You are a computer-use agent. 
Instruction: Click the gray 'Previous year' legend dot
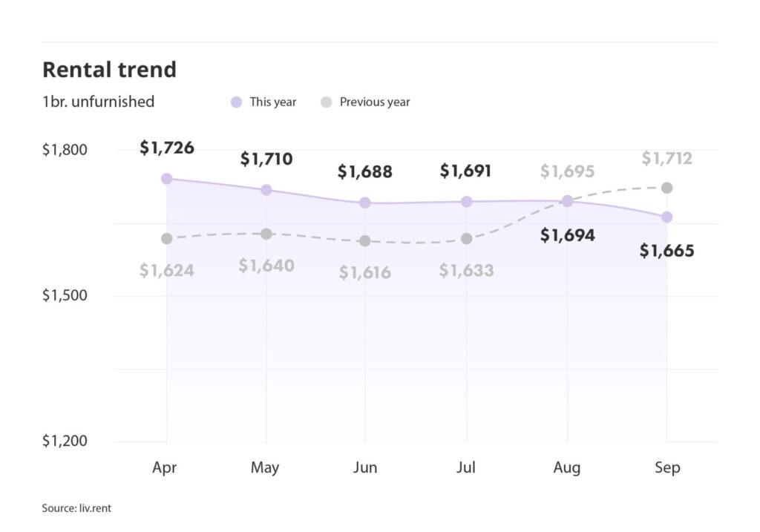[326, 102]
